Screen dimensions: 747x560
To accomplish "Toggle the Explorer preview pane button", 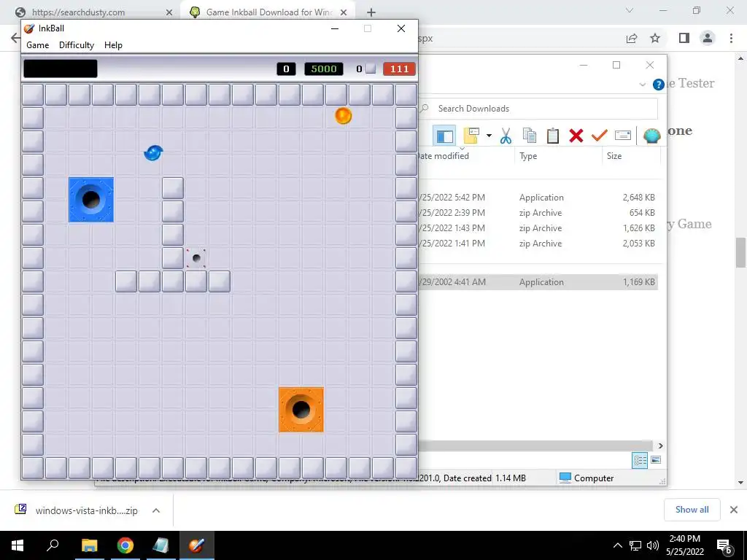I will pyautogui.click(x=444, y=136).
